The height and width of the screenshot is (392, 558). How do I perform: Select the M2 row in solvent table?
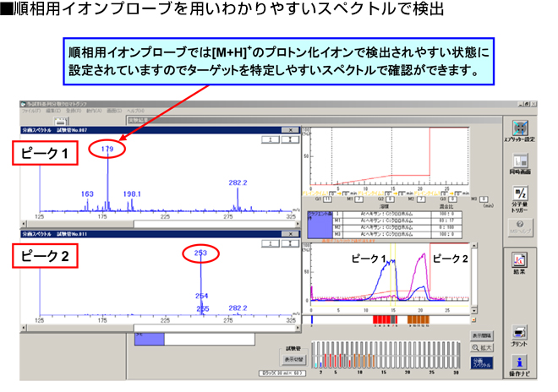pos(397,227)
